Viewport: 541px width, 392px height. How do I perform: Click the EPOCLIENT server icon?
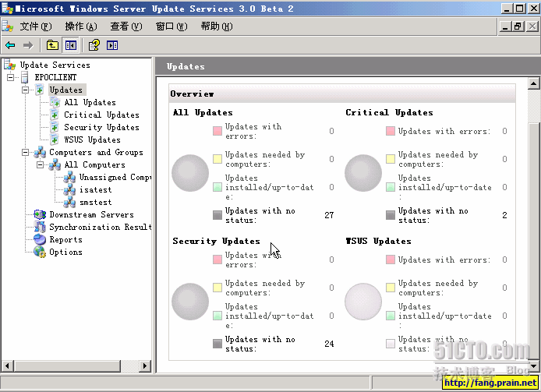pyautogui.click(x=24, y=77)
